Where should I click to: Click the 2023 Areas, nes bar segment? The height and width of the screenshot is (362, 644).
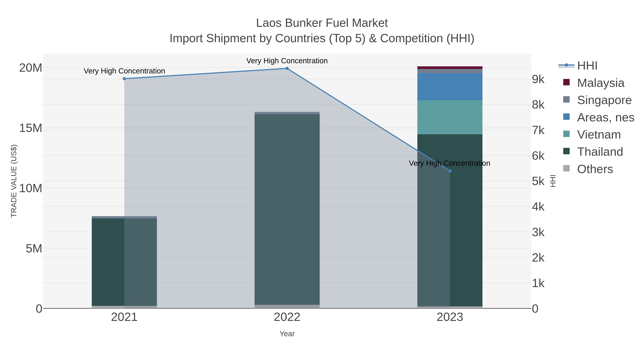point(450,87)
